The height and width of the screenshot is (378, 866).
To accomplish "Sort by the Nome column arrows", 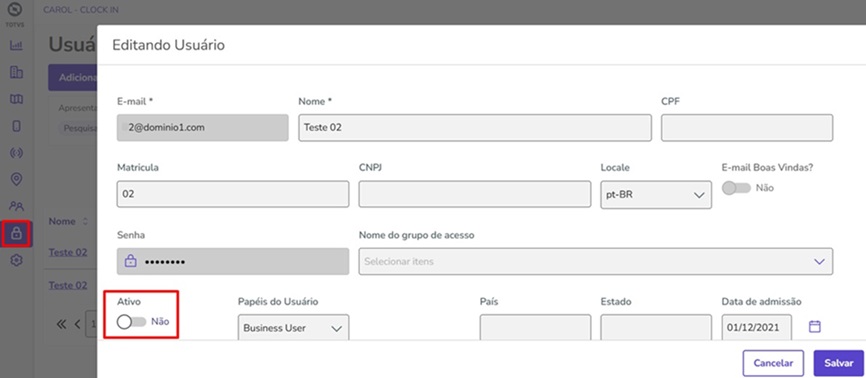I will click(85, 222).
